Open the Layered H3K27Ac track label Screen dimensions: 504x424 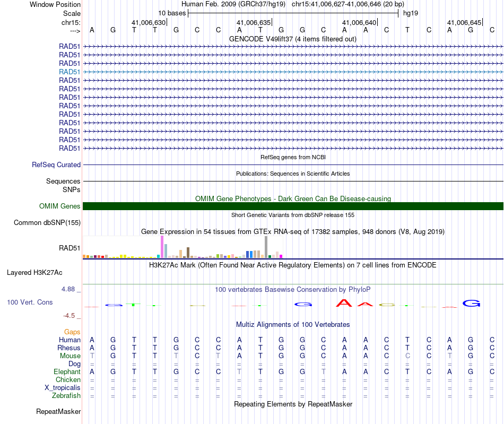[x=34, y=273]
